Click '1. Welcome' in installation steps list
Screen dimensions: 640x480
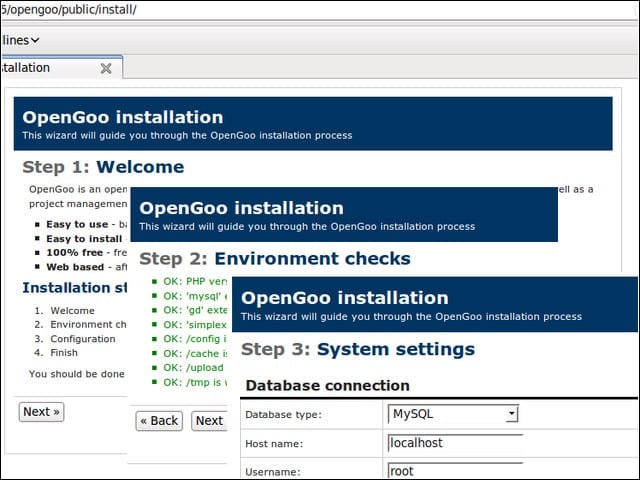[x=64, y=311]
